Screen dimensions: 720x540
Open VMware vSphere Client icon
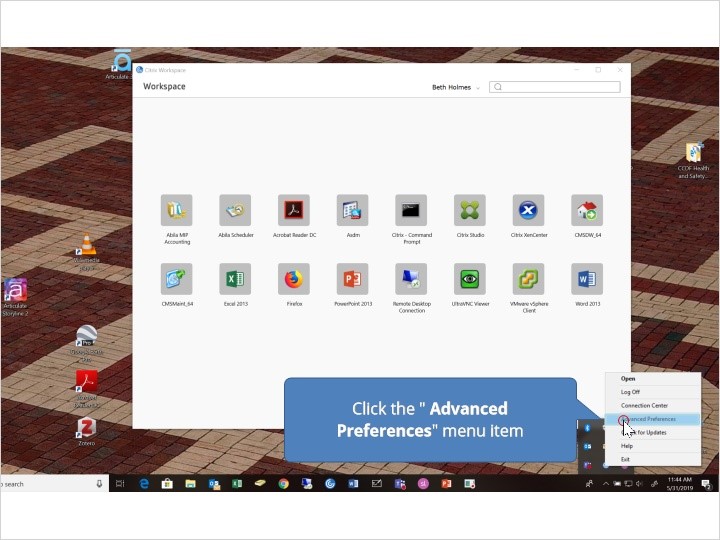click(x=528, y=279)
